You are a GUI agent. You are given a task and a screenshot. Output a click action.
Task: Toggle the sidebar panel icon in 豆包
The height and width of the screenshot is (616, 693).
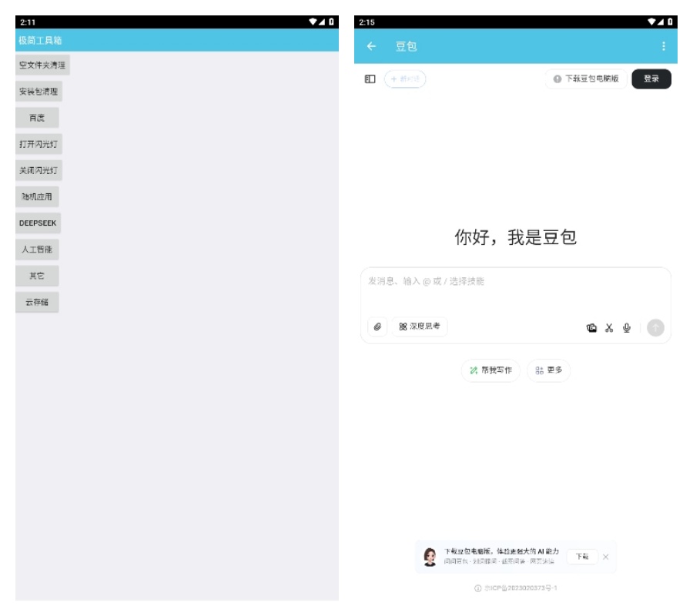[370, 79]
